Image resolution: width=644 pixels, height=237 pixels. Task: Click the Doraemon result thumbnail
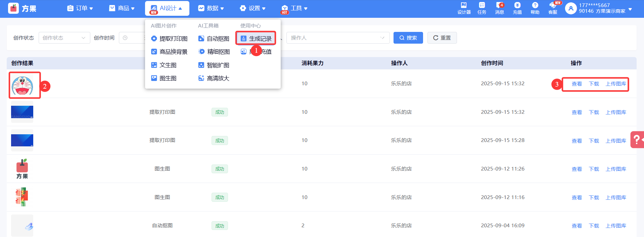click(22, 85)
